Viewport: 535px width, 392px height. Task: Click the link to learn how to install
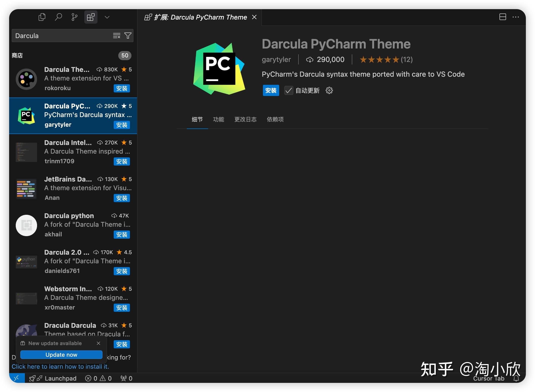pos(60,366)
